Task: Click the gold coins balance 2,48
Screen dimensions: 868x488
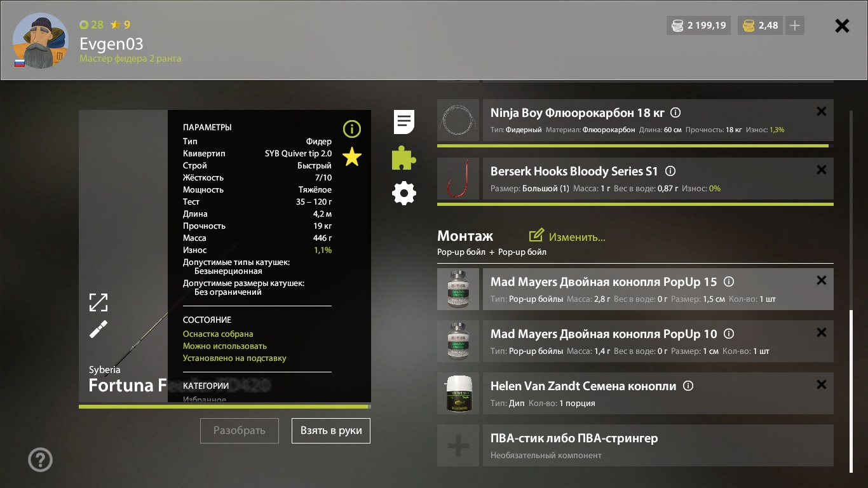Action: [x=760, y=26]
